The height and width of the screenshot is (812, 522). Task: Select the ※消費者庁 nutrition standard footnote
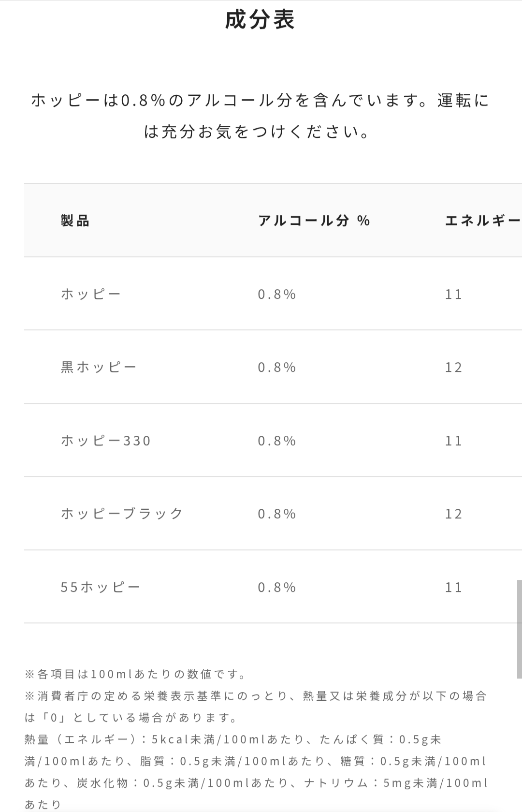pos(255,707)
